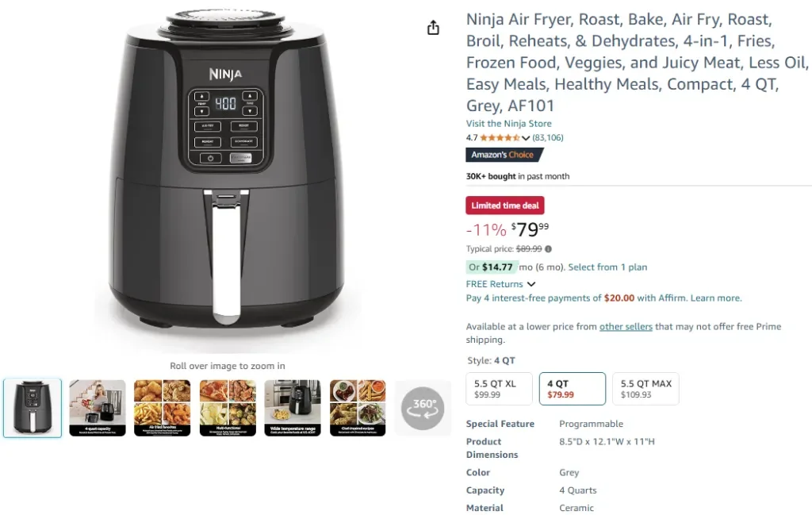Open the 83,106 customer reviews link
The image size is (812, 515).
point(548,138)
